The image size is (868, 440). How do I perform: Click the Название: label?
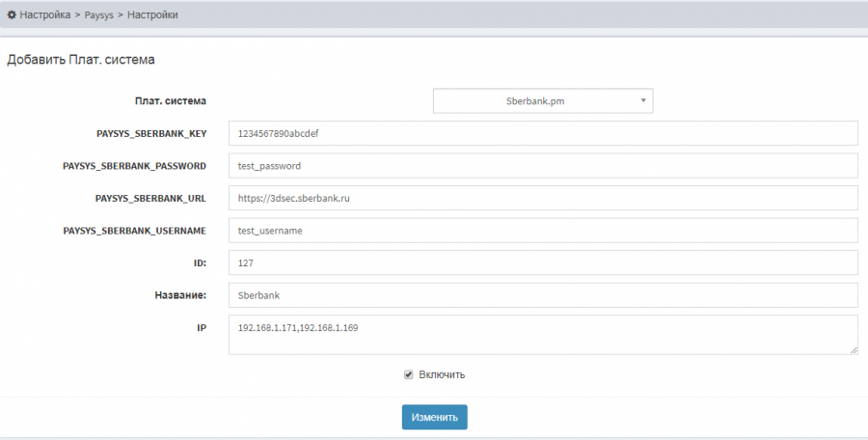pyautogui.click(x=180, y=295)
